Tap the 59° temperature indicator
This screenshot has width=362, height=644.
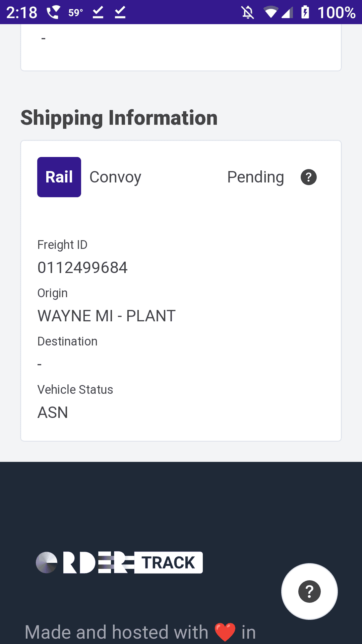click(x=75, y=13)
